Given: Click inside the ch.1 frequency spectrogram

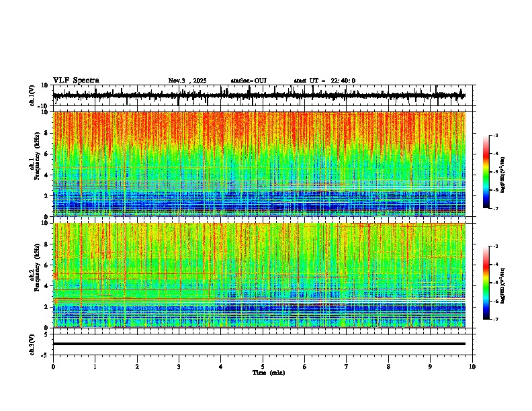Looking at the screenshot, I should (259, 164).
